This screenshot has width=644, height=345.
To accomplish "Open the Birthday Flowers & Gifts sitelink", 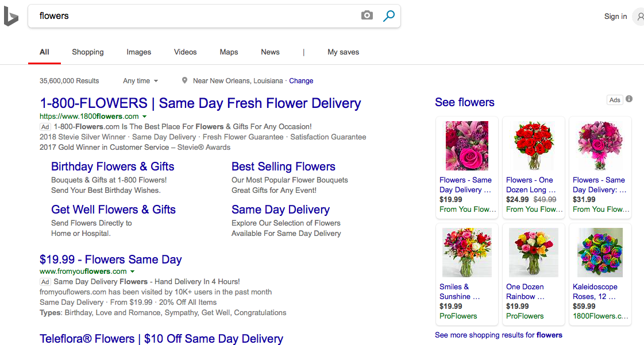I will pos(112,166).
